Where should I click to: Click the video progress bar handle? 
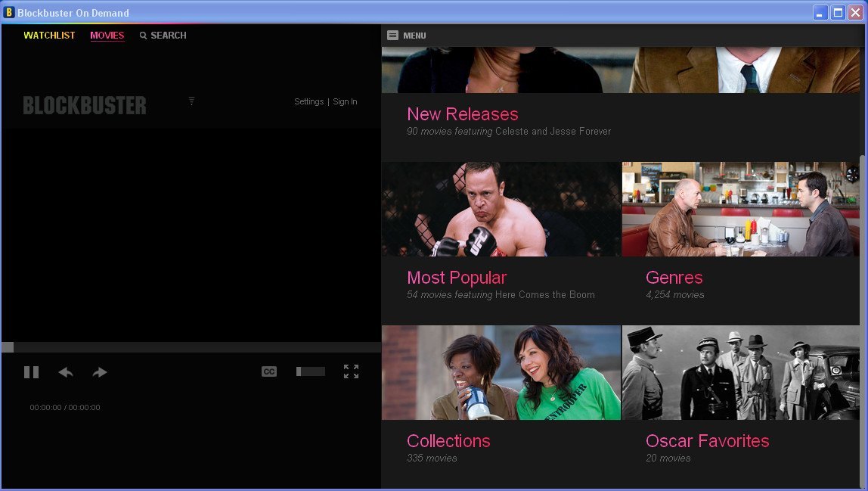(x=8, y=347)
